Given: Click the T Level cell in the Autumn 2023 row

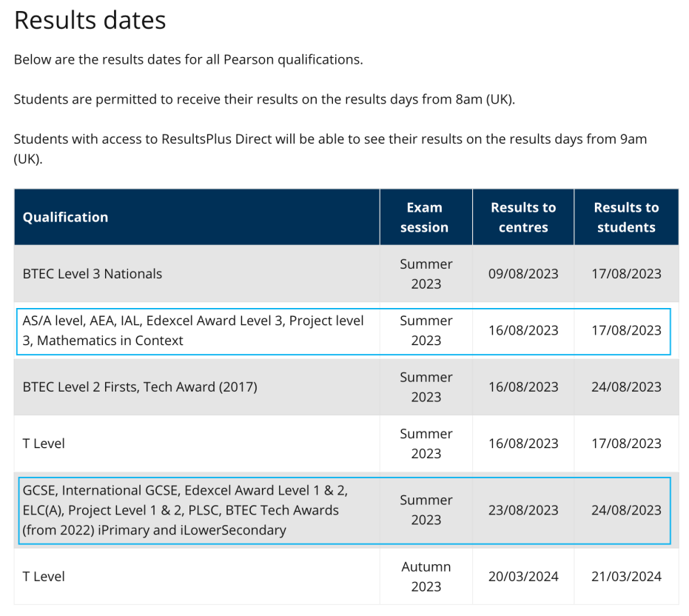Looking at the screenshot, I should 44,577.
